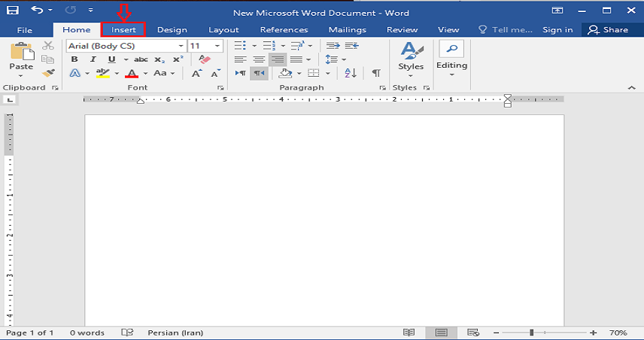Open the font color dropdown arrow
This screenshot has width=644, height=340.
pyautogui.click(x=145, y=74)
